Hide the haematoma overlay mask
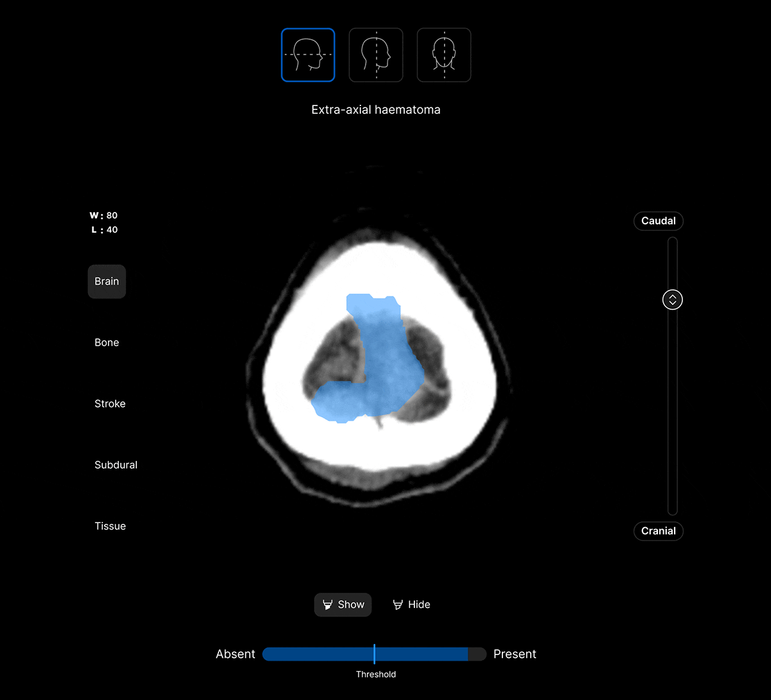771x700 pixels. [x=411, y=605]
